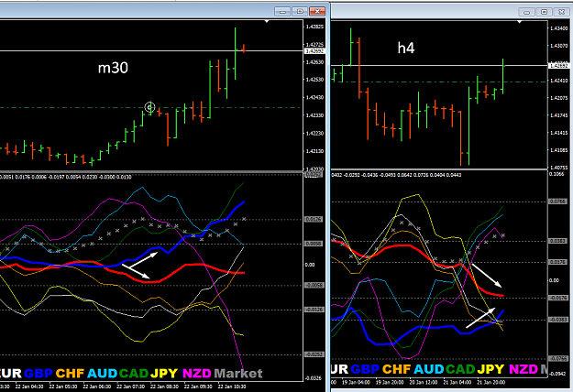
Task: Click -0.0942 on h4 indicator scale
Action: pos(558,374)
